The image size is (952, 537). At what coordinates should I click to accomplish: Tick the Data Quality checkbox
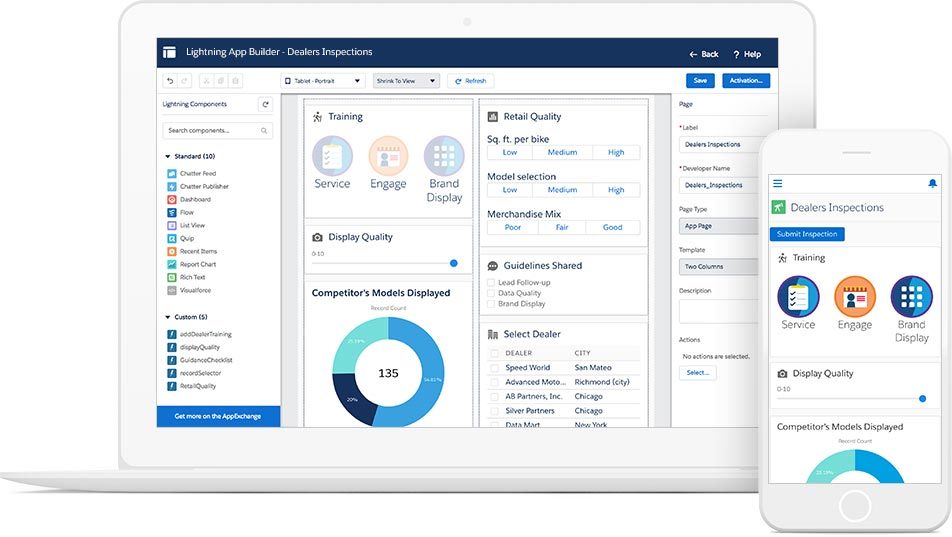[492, 293]
